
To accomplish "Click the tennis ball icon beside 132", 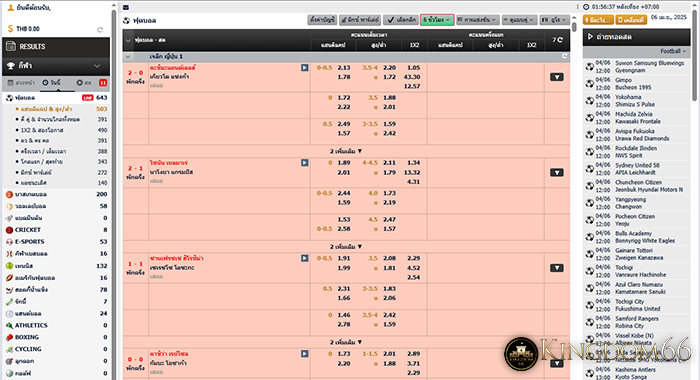I will 9,266.
